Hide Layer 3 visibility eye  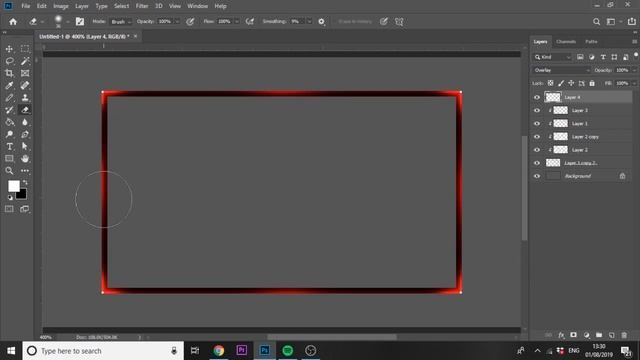(537, 110)
